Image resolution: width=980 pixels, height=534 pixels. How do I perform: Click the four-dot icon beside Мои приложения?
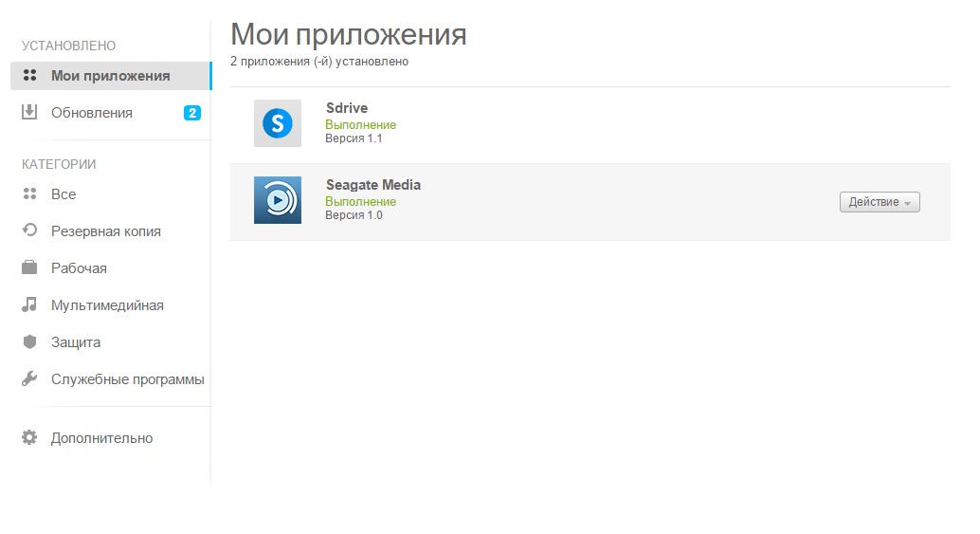(29, 75)
